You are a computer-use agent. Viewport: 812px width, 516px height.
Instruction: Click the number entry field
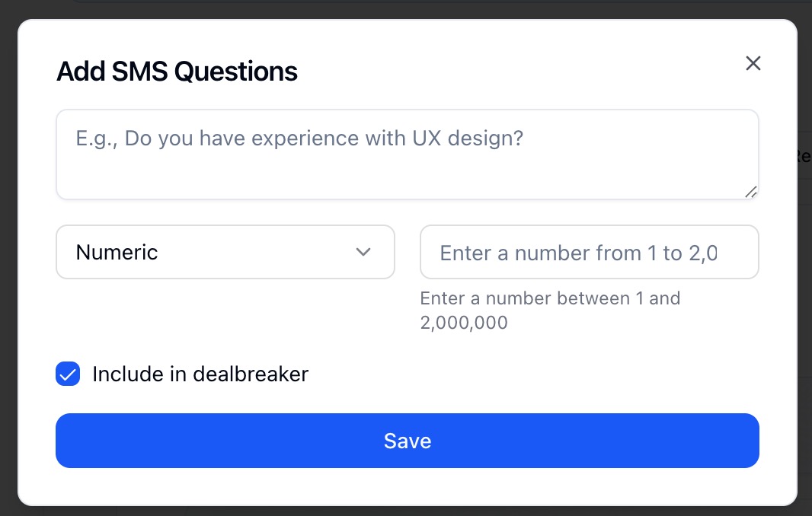(x=589, y=252)
